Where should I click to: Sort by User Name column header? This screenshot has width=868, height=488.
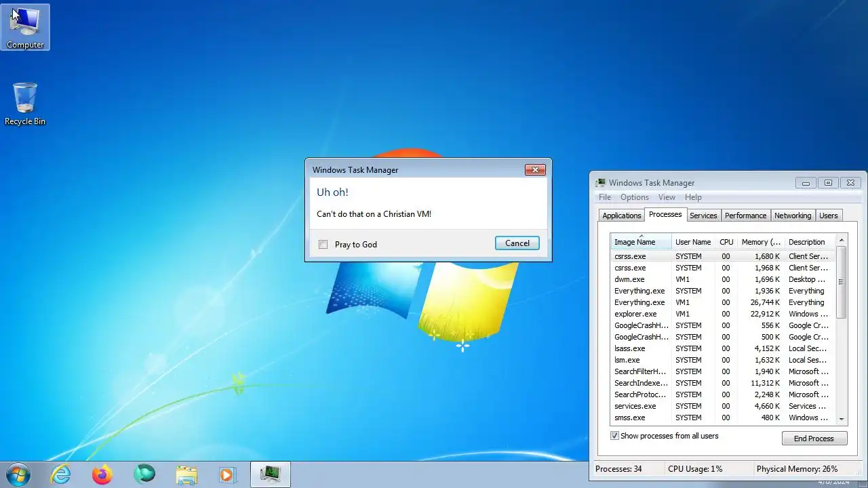tap(693, 242)
